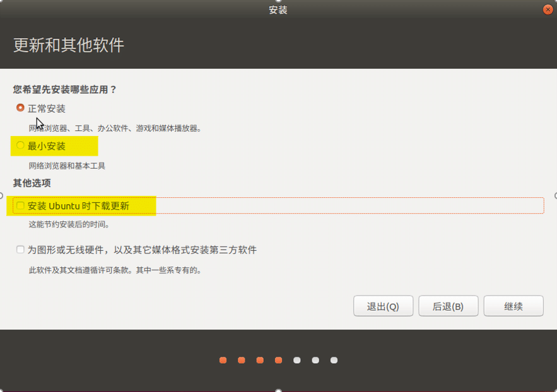Click the middle white progress dot
Viewport: 557px width, 392px height.
click(x=315, y=360)
